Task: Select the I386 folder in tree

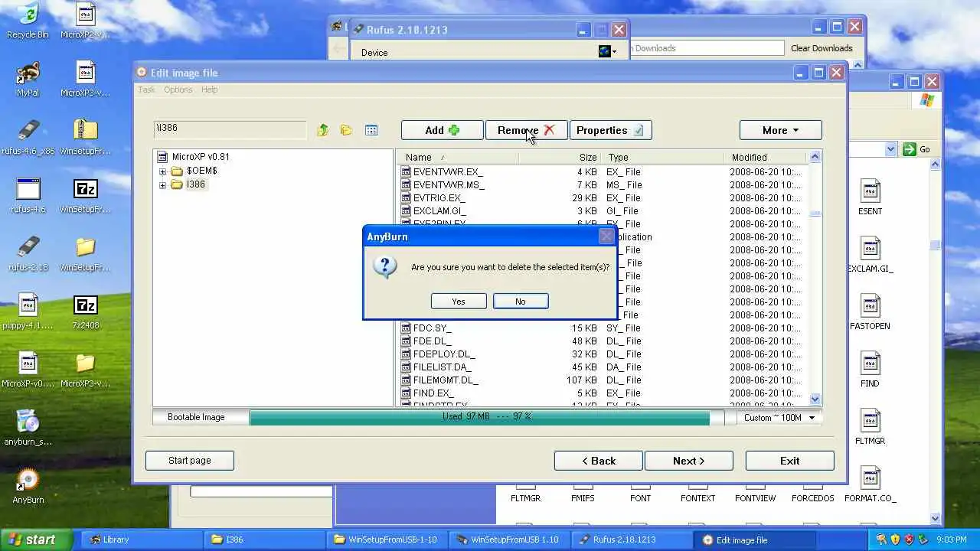Action: tap(196, 184)
